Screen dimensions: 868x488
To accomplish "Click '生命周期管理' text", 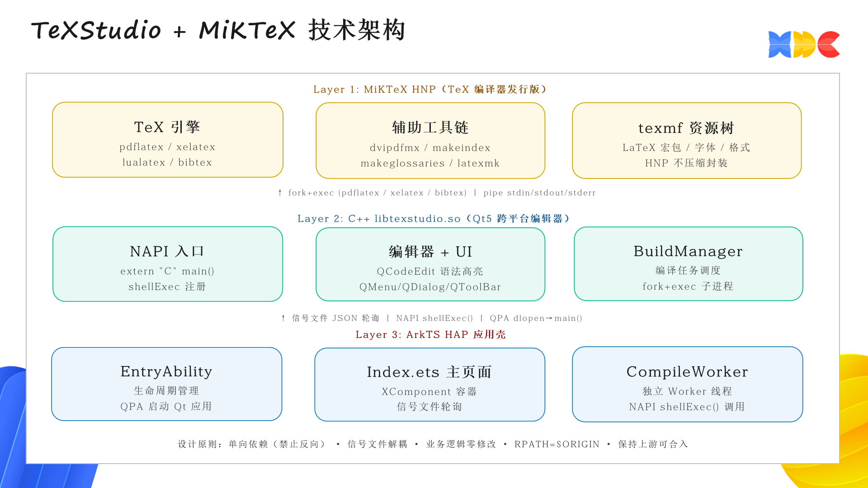I will [x=166, y=390].
